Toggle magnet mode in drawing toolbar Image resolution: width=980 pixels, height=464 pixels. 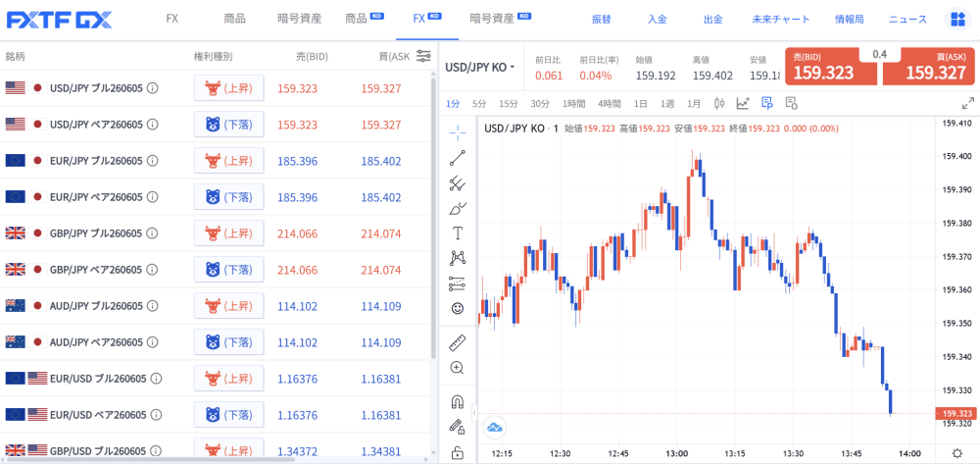tap(457, 401)
